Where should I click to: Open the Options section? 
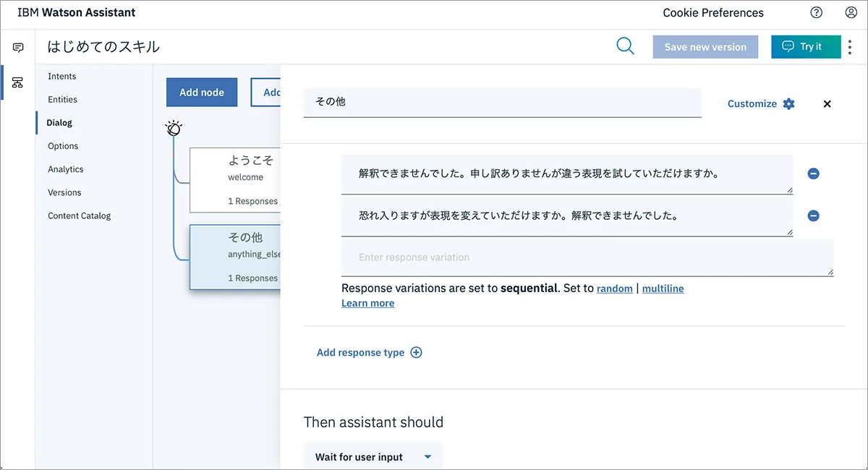[63, 146]
